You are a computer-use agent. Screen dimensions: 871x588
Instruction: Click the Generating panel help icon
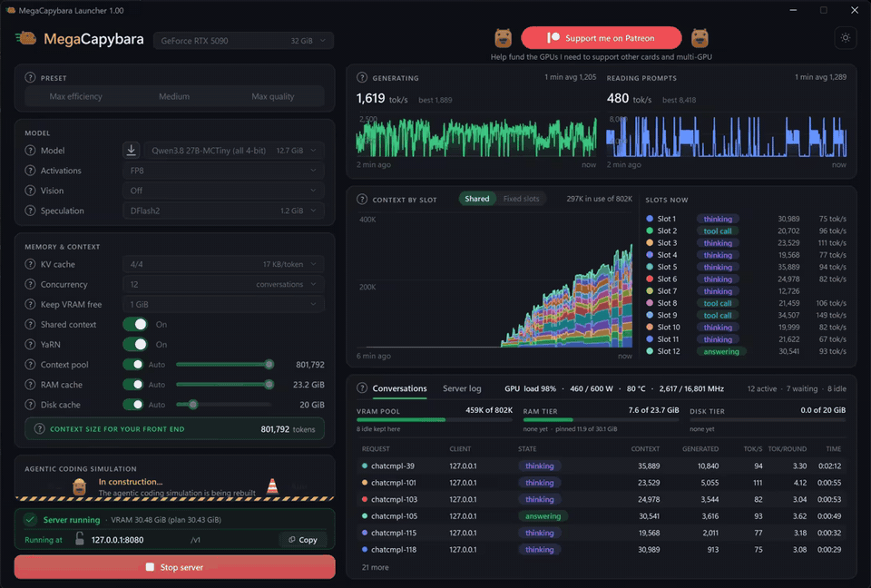(362, 78)
